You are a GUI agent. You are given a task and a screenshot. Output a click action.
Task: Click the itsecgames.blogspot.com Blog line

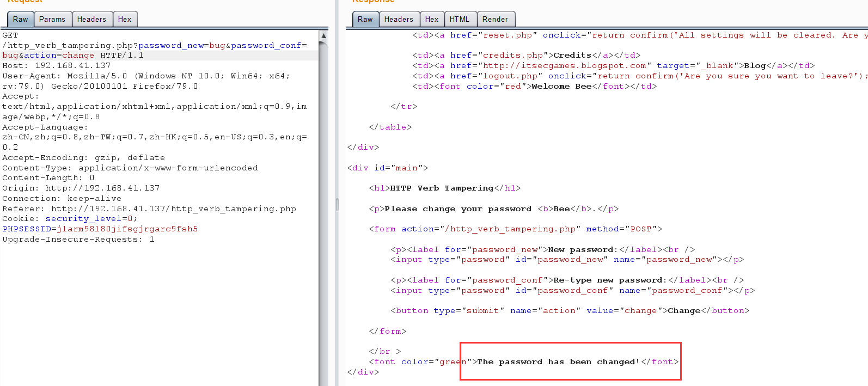(614, 65)
